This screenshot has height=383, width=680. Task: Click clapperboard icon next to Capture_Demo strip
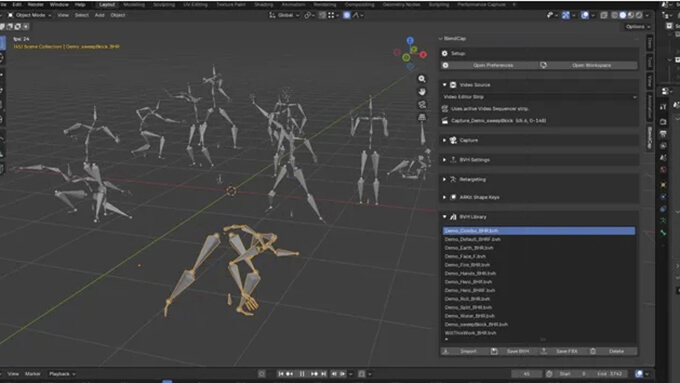(445, 121)
